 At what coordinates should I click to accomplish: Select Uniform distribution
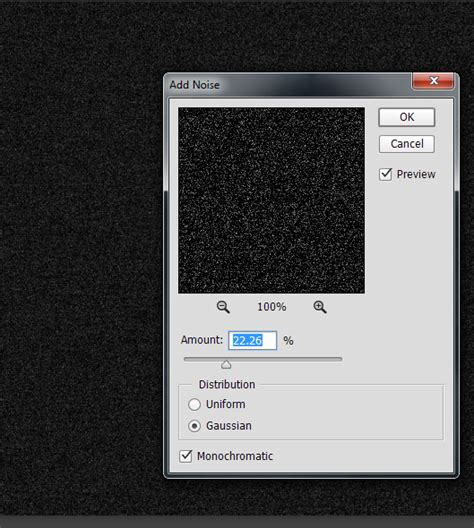point(194,404)
